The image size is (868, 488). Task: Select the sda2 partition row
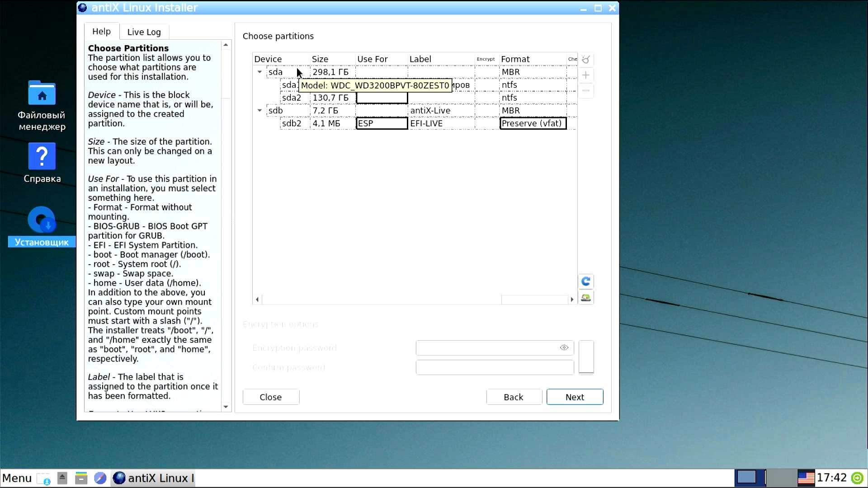[415, 98]
